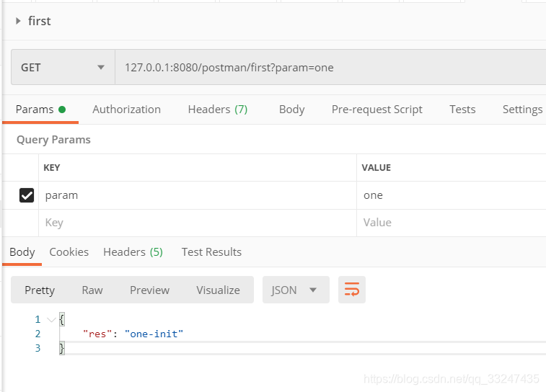Select the Pretty response view

click(x=40, y=290)
